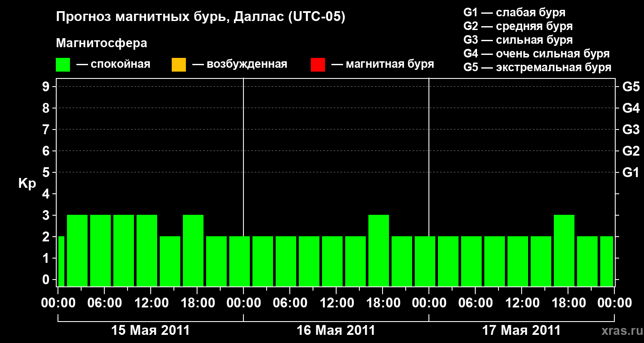
Task: Click the right axis 'G1' label
Action: [631, 172]
